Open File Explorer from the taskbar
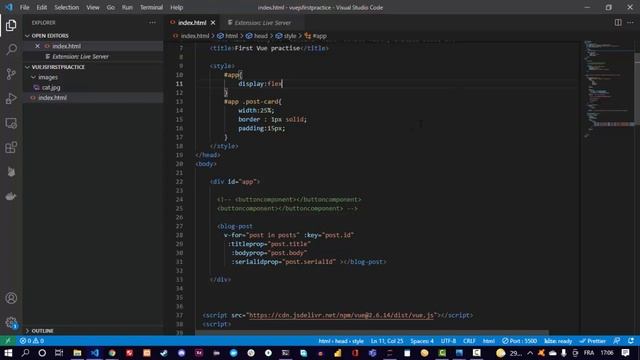The width and height of the screenshot is (640, 360). tap(77, 353)
